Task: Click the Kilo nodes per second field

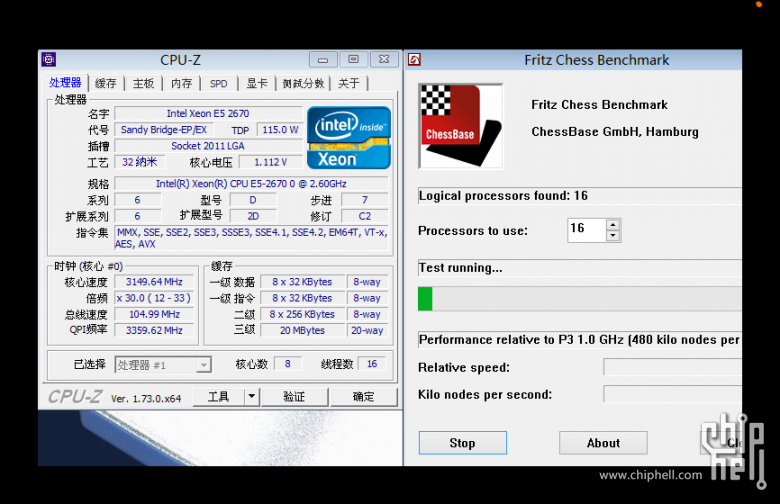Action: click(672, 394)
